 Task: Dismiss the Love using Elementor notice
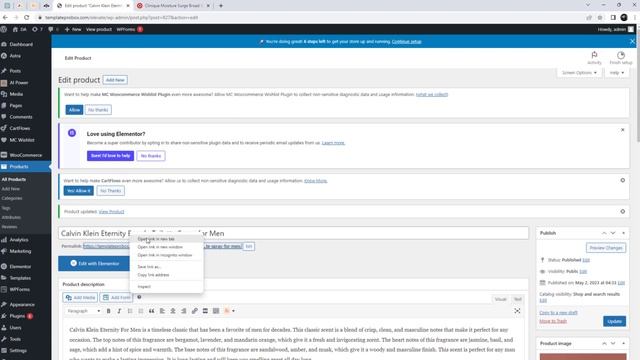tap(622, 130)
